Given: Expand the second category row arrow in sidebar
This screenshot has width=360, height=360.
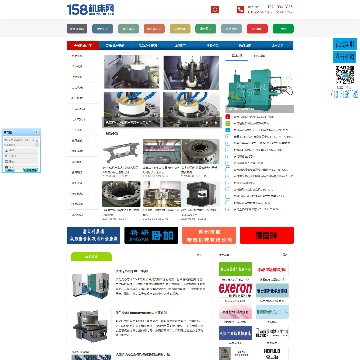Looking at the screenshot, I should [x=95, y=67].
